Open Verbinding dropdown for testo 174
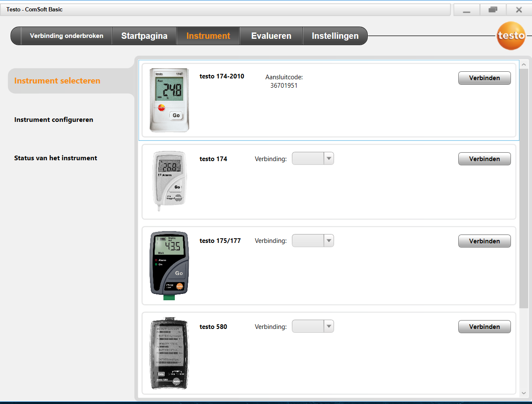 pyautogui.click(x=313, y=159)
